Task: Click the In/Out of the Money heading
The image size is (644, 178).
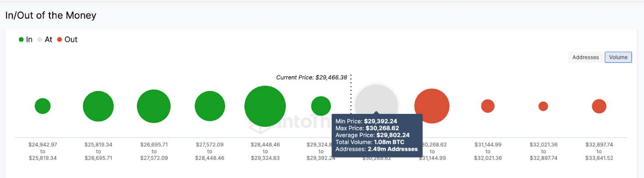Action: pyautogui.click(x=51, y=15)
